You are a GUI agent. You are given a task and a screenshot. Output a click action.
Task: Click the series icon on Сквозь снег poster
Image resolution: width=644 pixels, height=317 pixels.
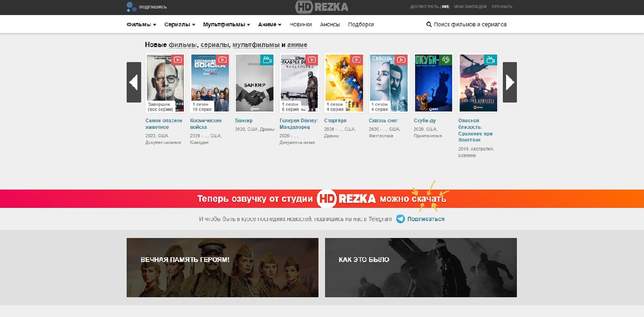[401, 60]
